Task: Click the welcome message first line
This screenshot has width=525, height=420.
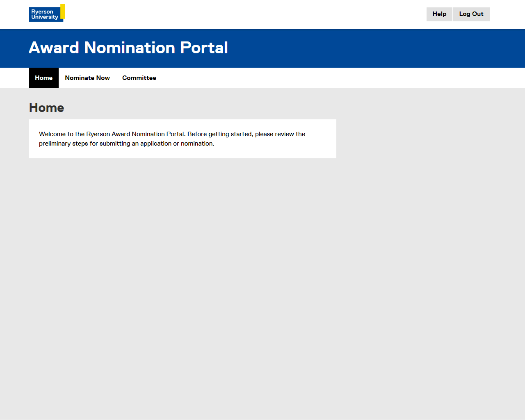Action: pyautogui.click(x=172, y=134)
